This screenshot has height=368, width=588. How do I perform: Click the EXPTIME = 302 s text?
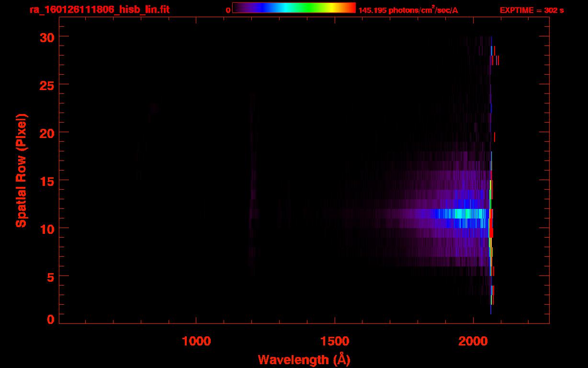coord(531,11)
